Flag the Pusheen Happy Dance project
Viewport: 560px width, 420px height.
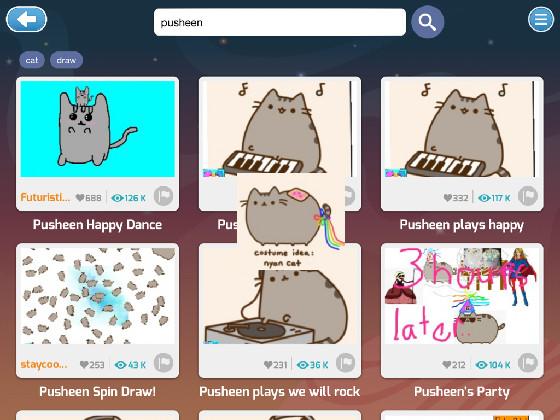164,196
